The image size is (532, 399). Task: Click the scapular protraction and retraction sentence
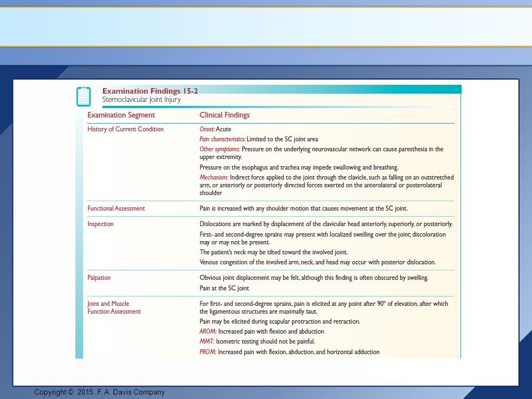pos(280,321)
